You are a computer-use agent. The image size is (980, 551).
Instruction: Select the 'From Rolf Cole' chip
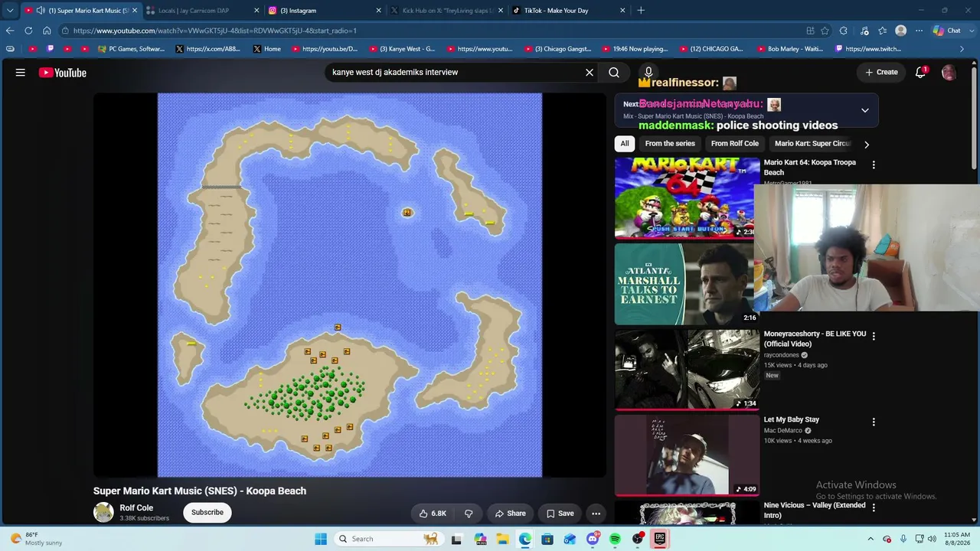tap(735, 144)
